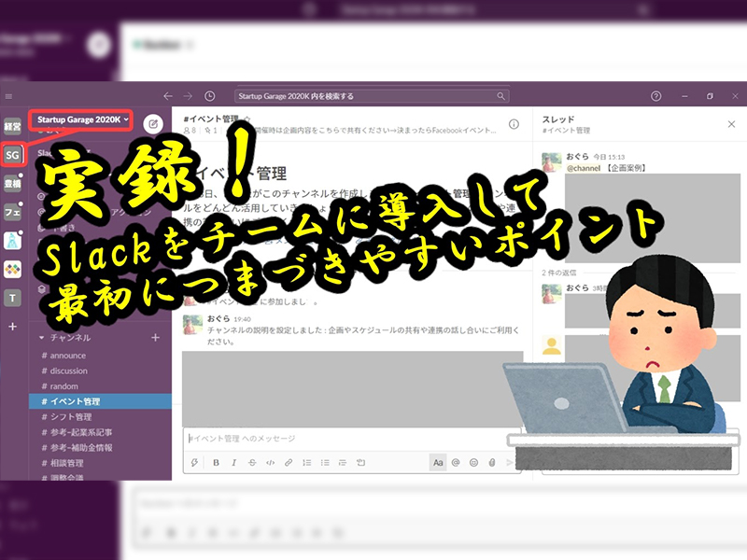This screenshot has height=560, width=747.
Task: Click the magnifier icon in the search bar
Action: [502, 95]
